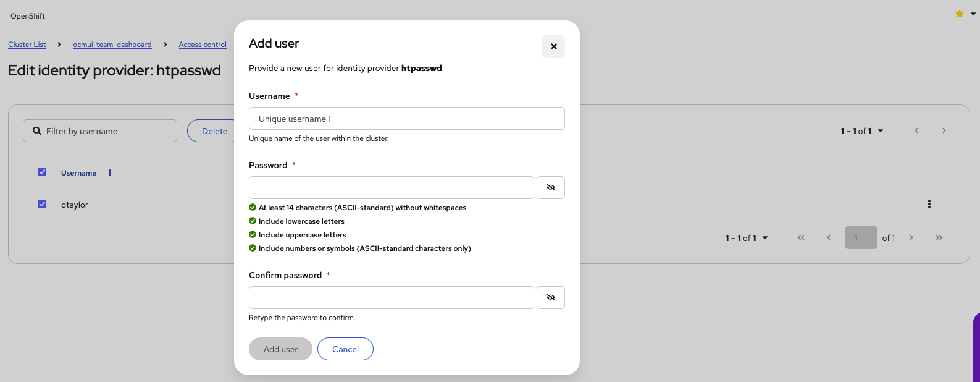Uncheck the dtaylor row checkbox
This screenshot has width=980, height=382.
(42, 205)
